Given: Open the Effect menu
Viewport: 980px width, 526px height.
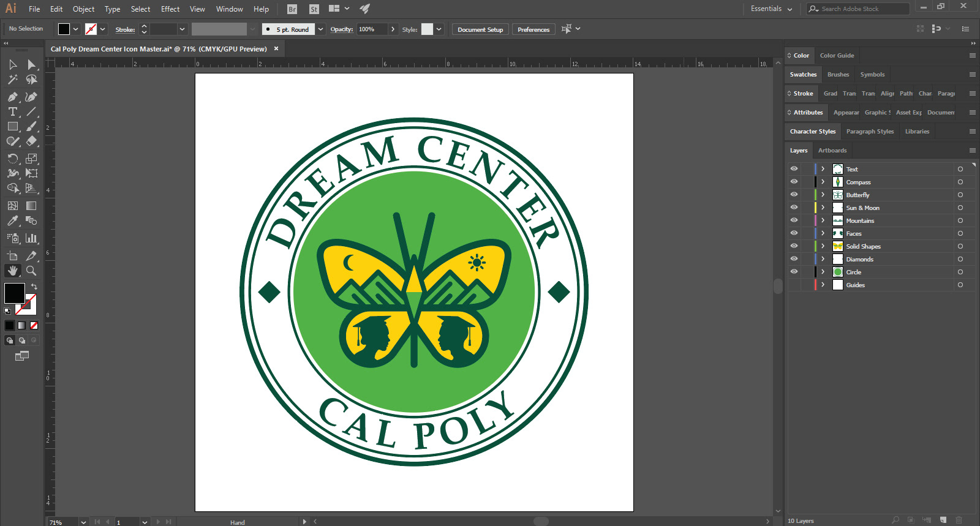Looking at the screenshot, I should 170,9.
